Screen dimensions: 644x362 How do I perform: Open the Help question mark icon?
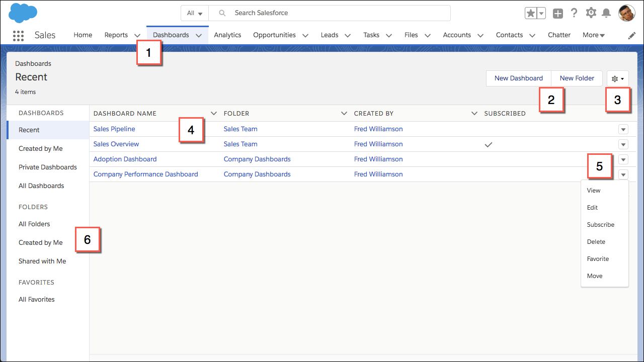pyautogui.click(x=574, y=13)
